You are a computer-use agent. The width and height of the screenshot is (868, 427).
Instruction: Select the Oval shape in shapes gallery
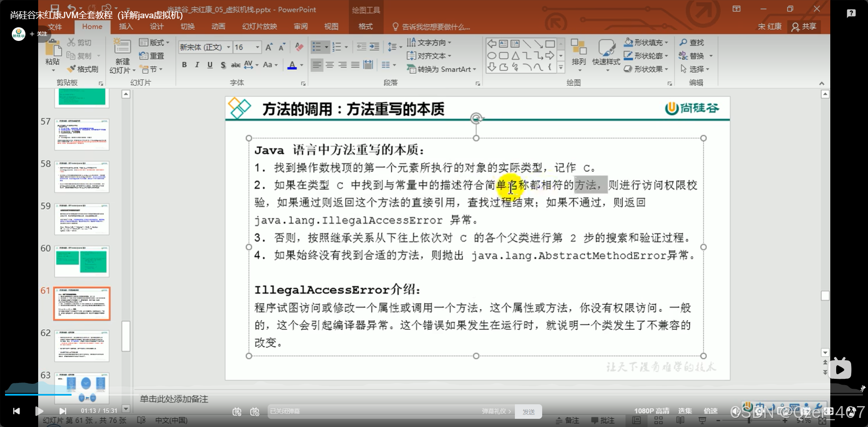pyautogui.click(x=492, y=55)
